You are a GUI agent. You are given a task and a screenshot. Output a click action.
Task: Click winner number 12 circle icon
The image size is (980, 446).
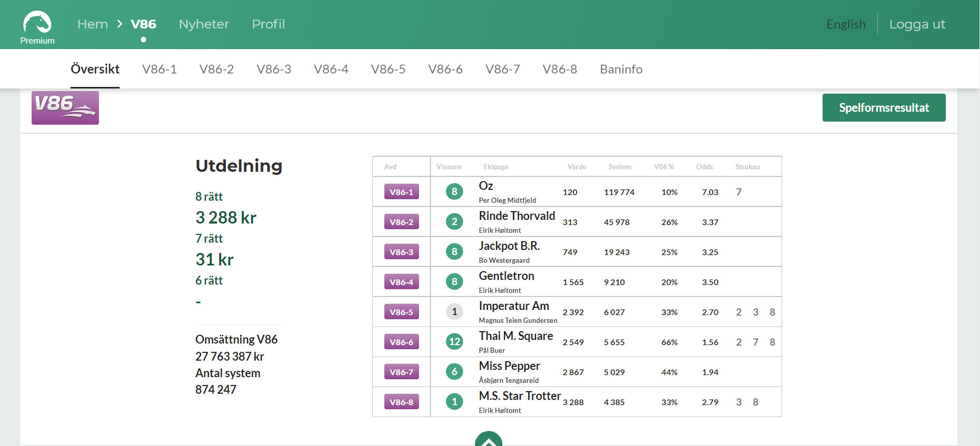click(x=454, y=342)
